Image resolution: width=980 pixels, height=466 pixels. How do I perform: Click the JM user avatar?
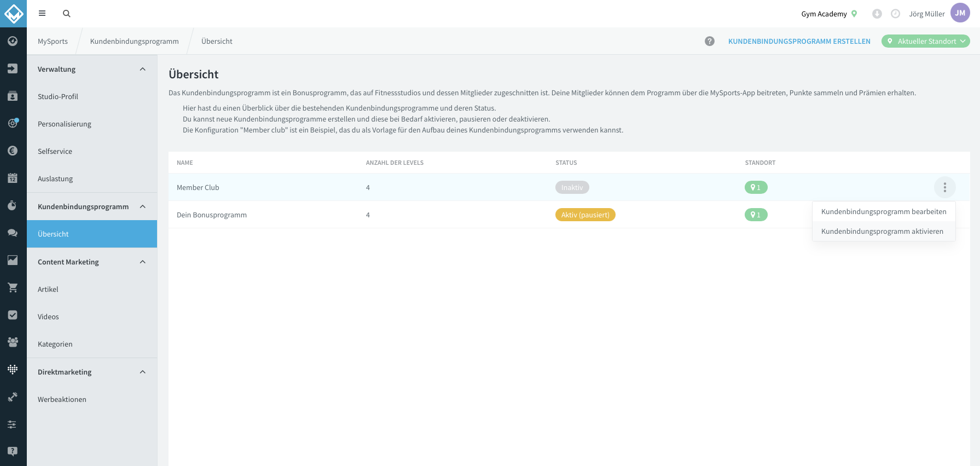[x=960, y=13]
